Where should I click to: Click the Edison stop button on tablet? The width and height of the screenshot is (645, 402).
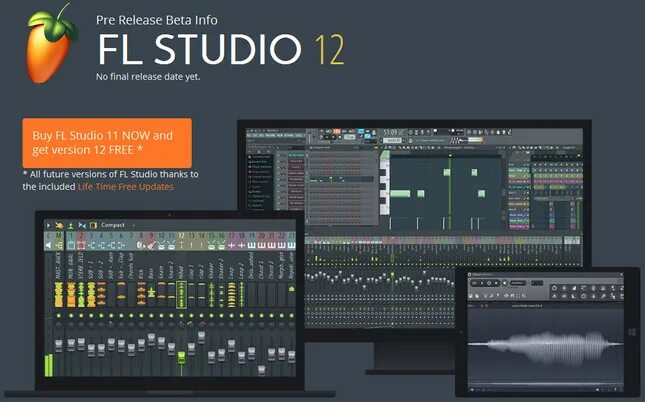(x=496, y=283)
